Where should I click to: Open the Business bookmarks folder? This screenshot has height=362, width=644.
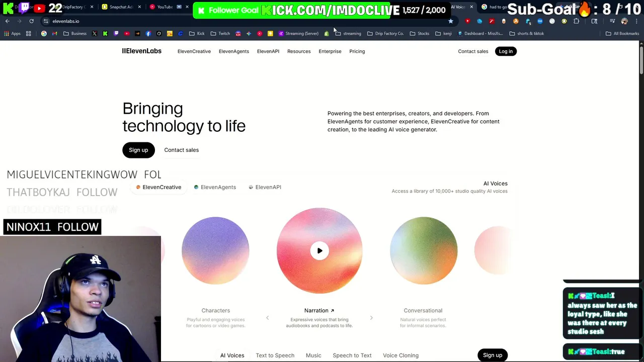pos(74,34)
